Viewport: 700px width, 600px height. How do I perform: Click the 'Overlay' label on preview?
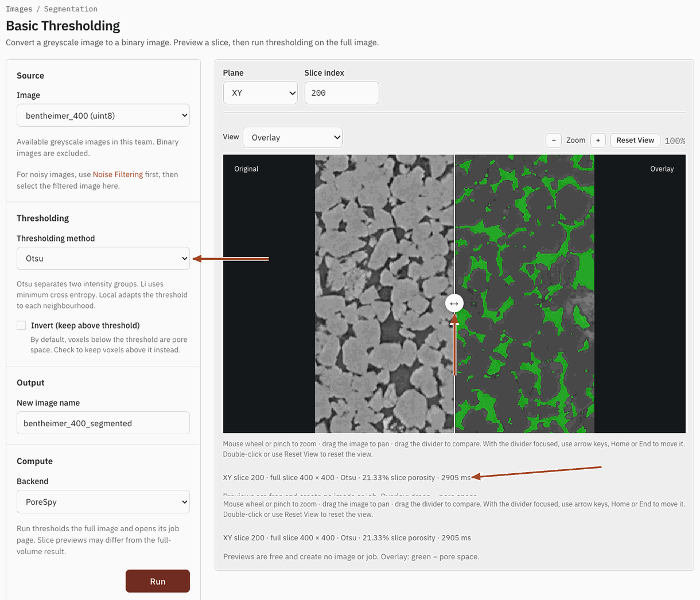click(x=662, y=169)
